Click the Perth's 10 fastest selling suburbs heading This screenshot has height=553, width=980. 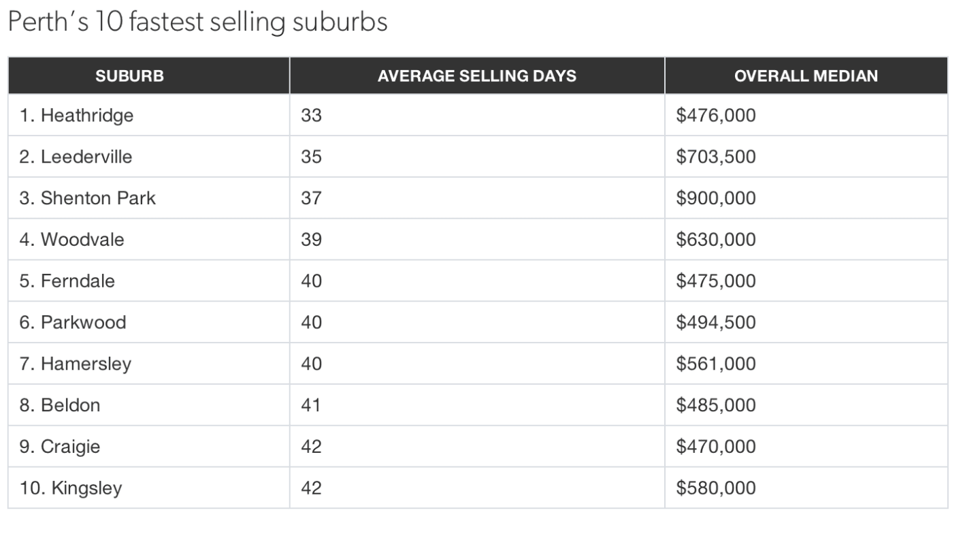(x=197, y=22)
